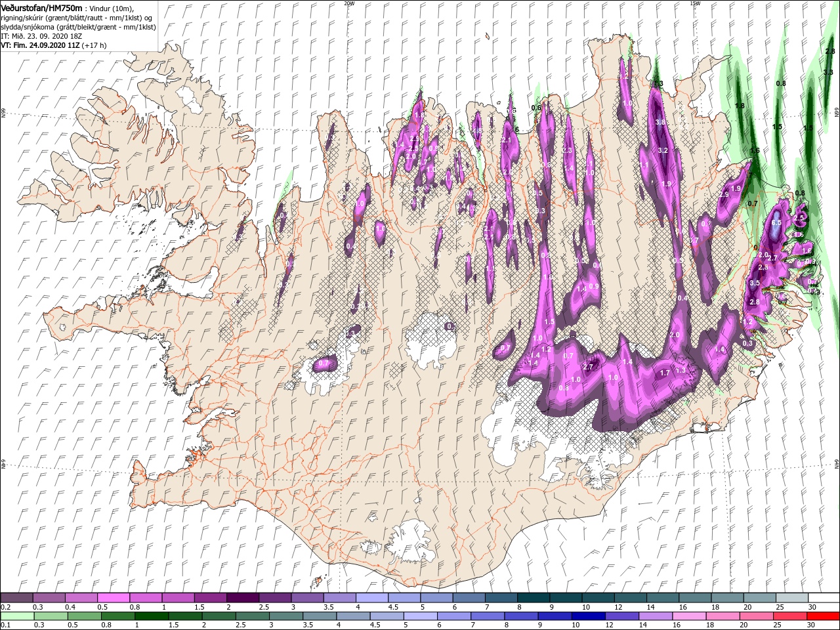This screenshot has height=630, width=840.
Task: Click the white swatch labeled 30 in purple legend
Action: click(x=823, y=598)
